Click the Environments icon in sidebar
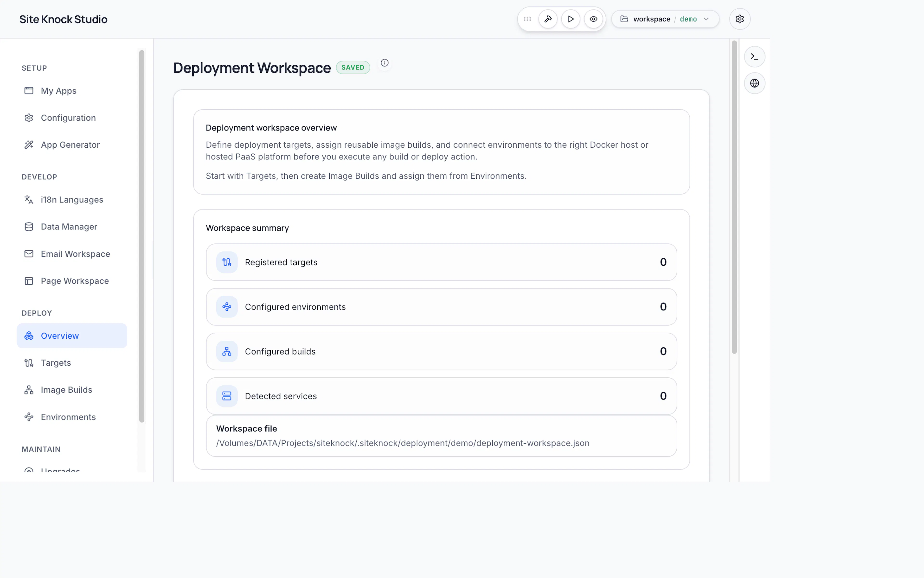Viewport: 924px width, 578px height. point(29,417)
